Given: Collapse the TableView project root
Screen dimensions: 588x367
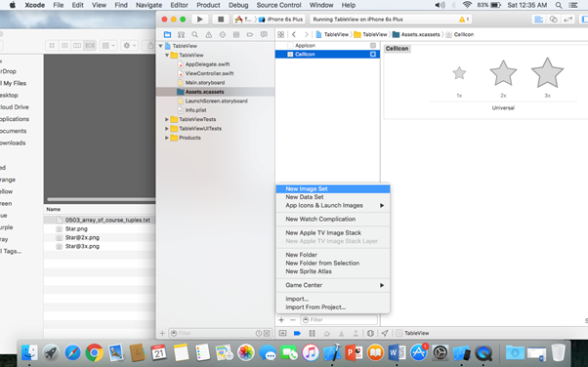Looking at the screenshot, I should pyautogui.click(x=161, y=46).
